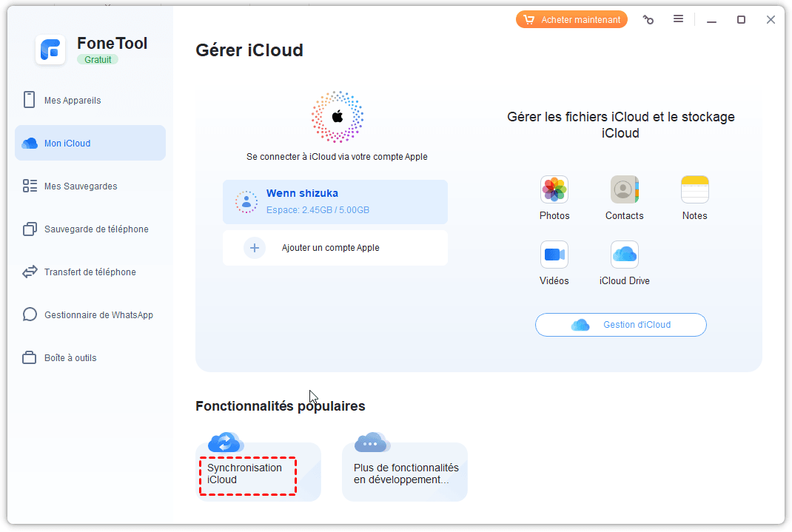The height and width of the screenshot is (532, 792).
Task: Click the Acheter maintenant button
Action: (x=571, y=20)
